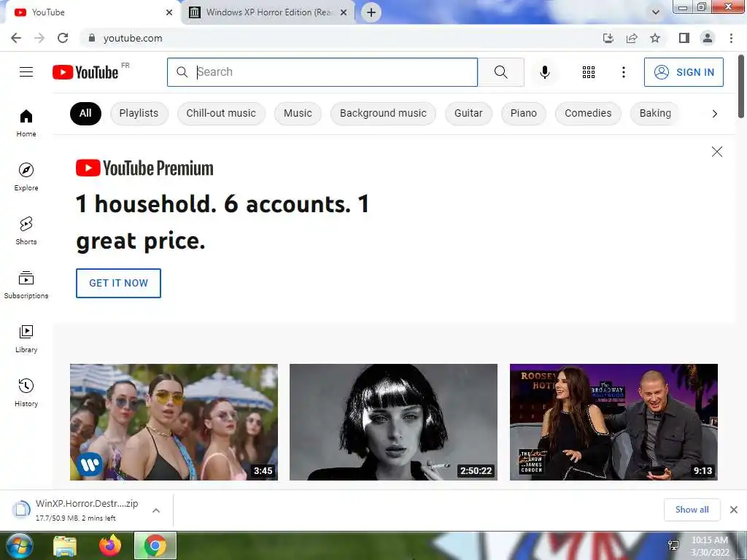747x560 pixels.
Task: Click in the YouTube search box
Action: click(322, 72)
